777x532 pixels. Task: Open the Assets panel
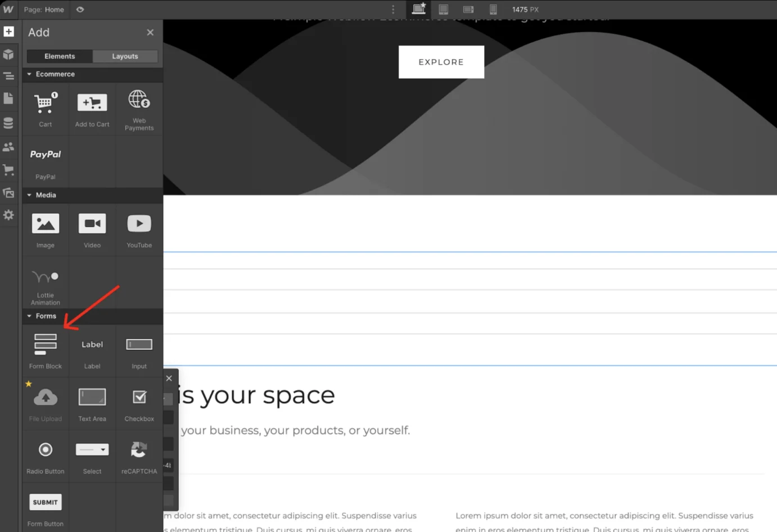click(9, 193)
